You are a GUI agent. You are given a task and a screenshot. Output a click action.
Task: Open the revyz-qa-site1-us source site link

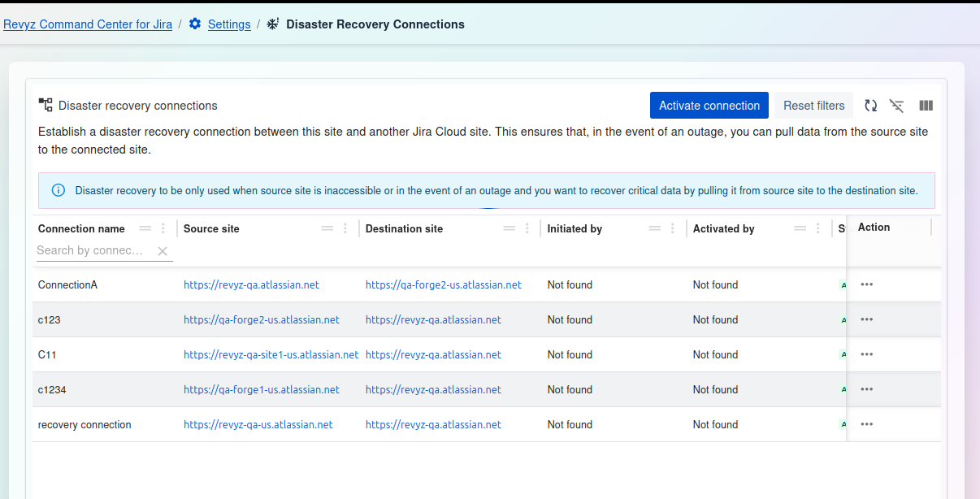(x=271, y=354)
